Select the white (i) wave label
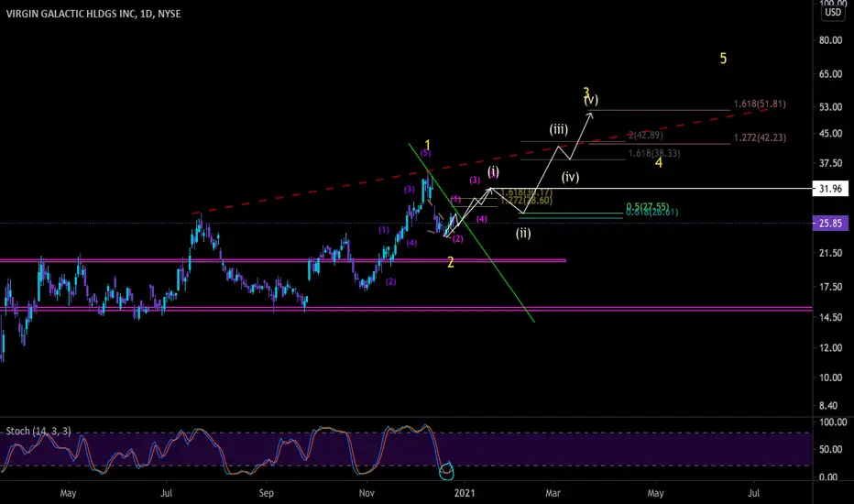Viewport: 854px width, 504px height. [493, 171]
